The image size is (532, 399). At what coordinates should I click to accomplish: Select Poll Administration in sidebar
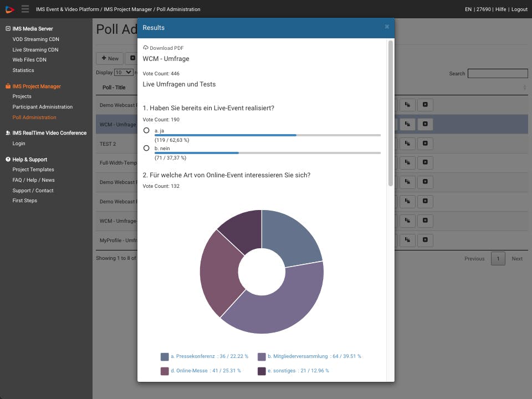(34, 117)
